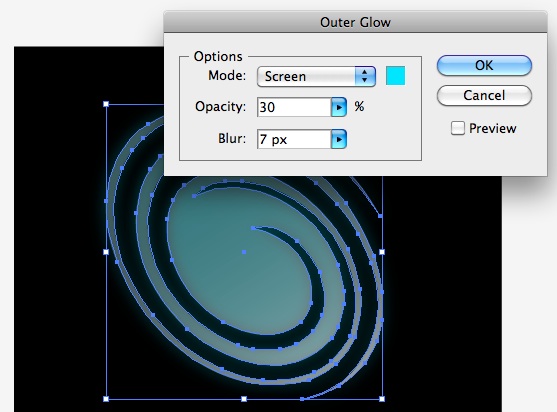Click the cyan glow color swatch
The image size is (557, 412).
pyautogui.click(x=395, y=76)
